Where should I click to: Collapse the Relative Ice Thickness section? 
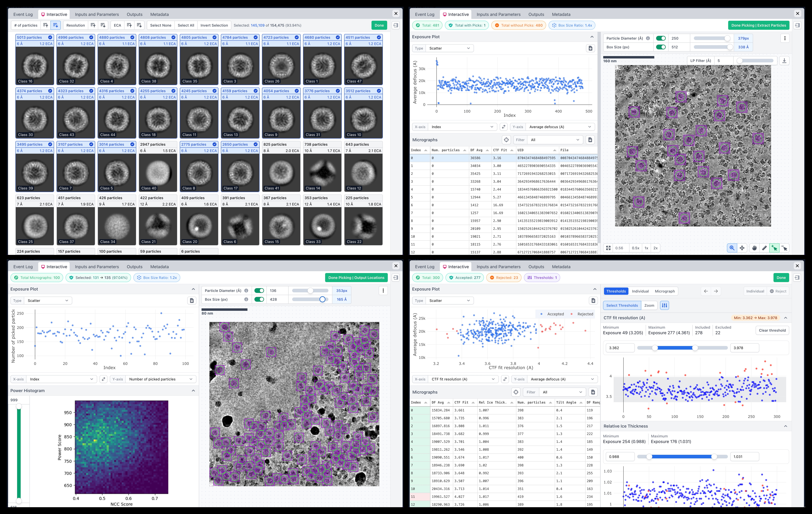[786, 426]
